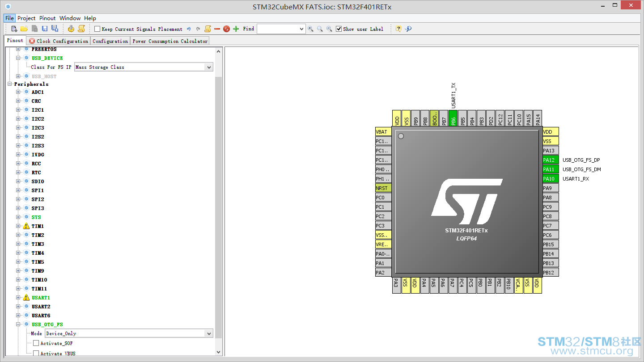Image resolution: width=644 pixels, height=362 pixels.
Task: Open the Class For FS IP dropdown
Action: [208, 67]
